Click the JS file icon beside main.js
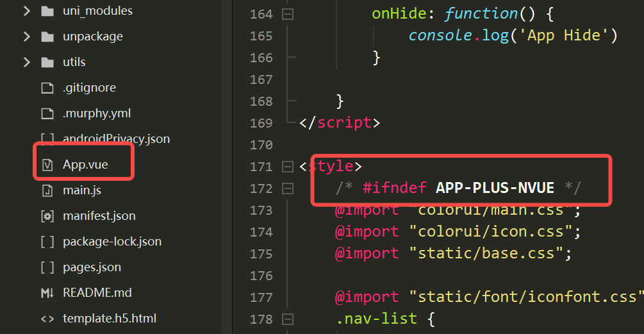The width and height of the screenshot is (644, 334). coord(47,190)
